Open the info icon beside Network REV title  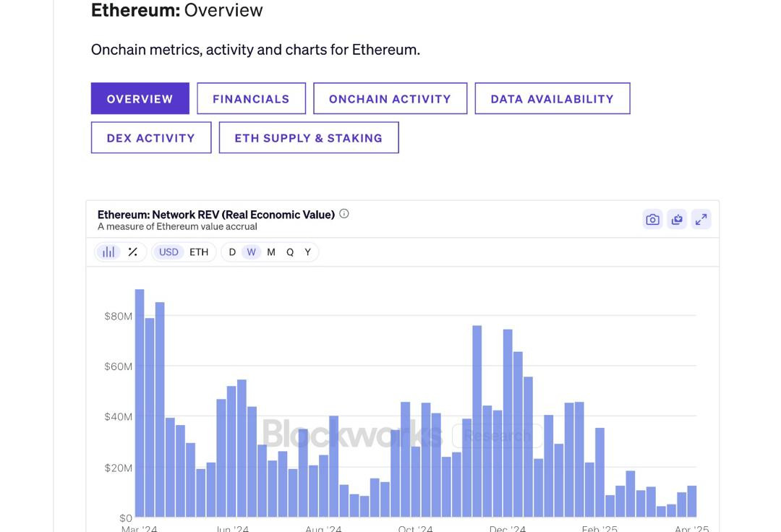coord(344,214)
